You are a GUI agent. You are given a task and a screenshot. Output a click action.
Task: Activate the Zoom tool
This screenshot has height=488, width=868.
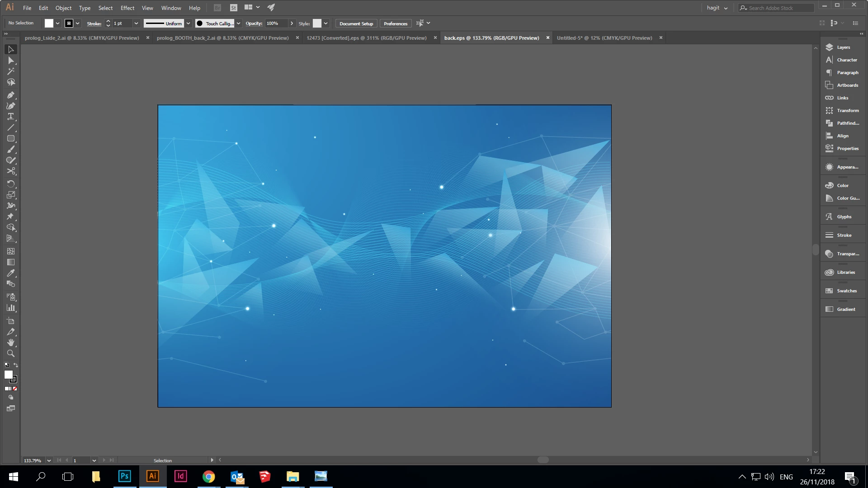[11, 354]
